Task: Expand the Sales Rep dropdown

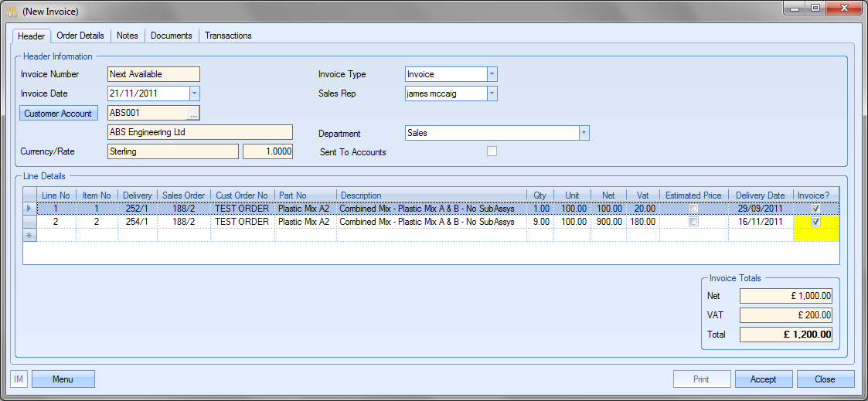Action: 492,93
